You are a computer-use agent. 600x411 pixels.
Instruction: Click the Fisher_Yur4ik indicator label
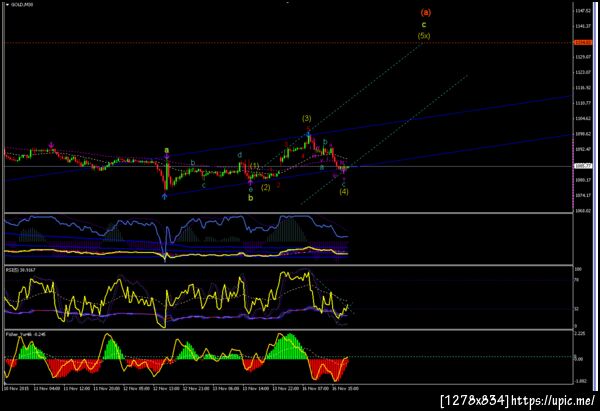[x=26, y=334]
